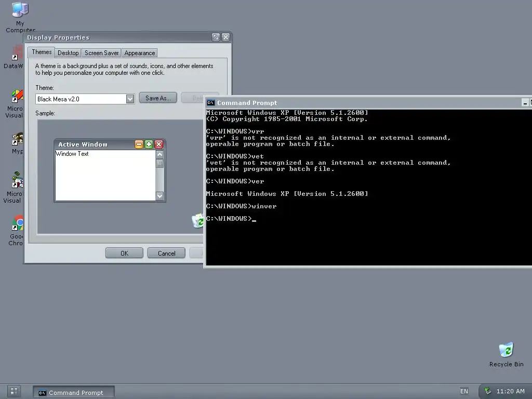Click the 'C:\WINDOWS>vrr' command line
This screenshot has width=532, height=399.
coord(235,131)
